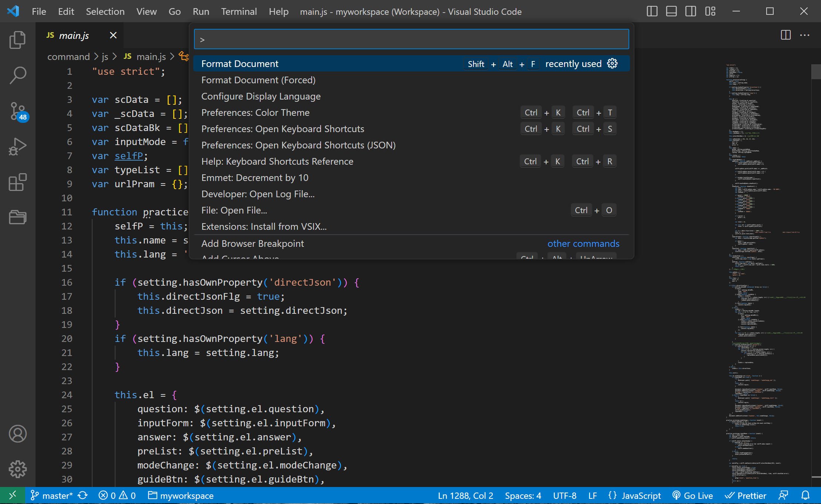Open editor More Actions ellipsis
This screenshot has width=821, height=504.
pyautogui.click(x=805, y=35)
